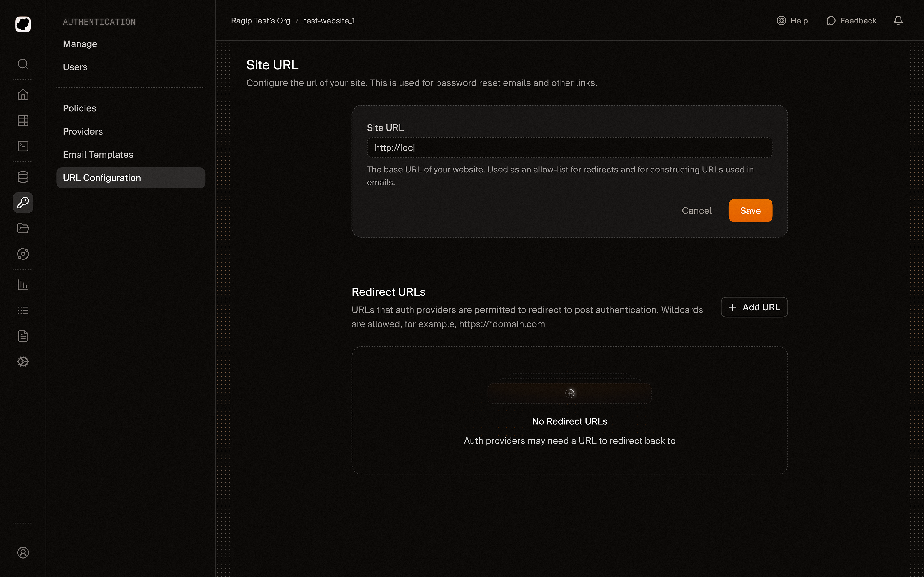Screen dimensions: 924x577
Task: Open API Docs via the document icon
Action: (x=23, y=336)
